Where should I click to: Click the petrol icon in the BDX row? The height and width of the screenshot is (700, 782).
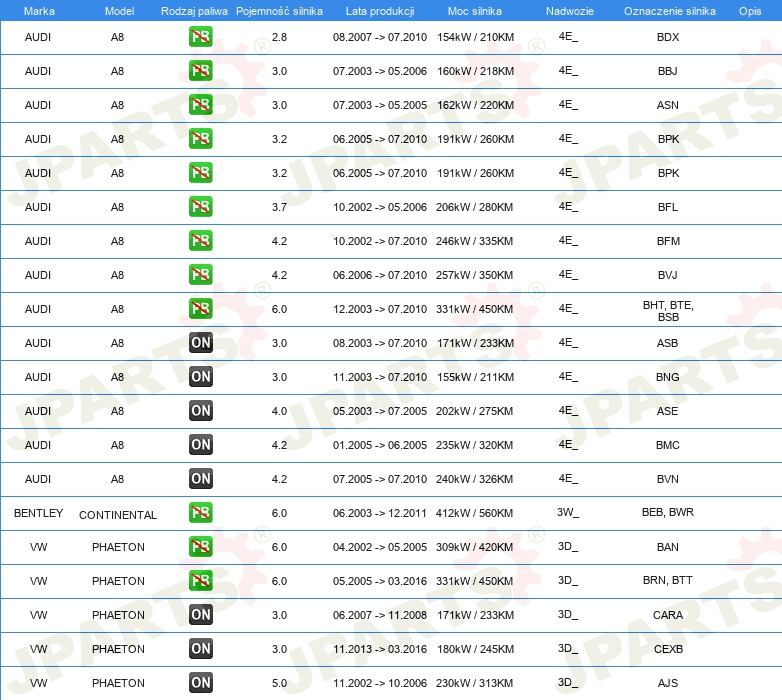tap(200, 36)
